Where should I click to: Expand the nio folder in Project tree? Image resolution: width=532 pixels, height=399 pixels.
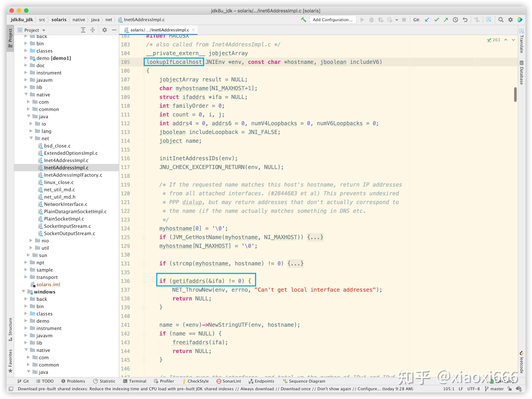tap(31, 240)
